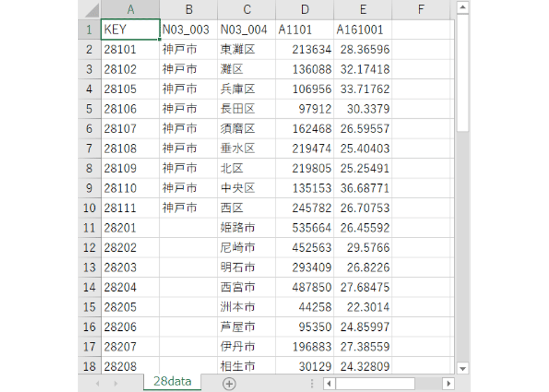Select cell containing 西宮市

(x=247, y=287)
